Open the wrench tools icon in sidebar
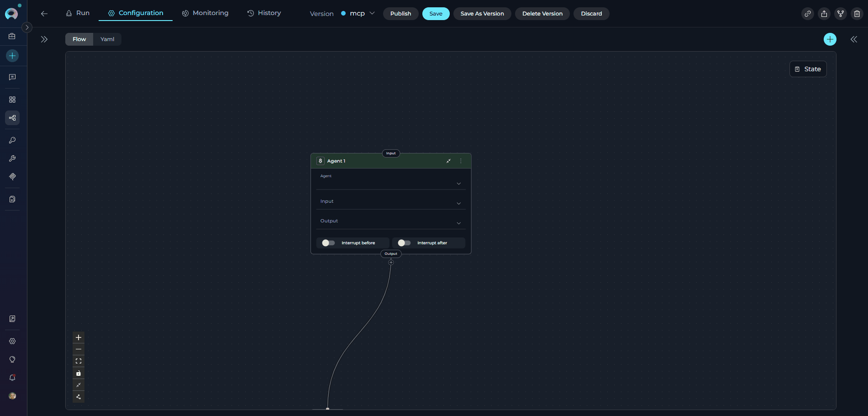Viewport: 868px width, 416px height. 12,158
